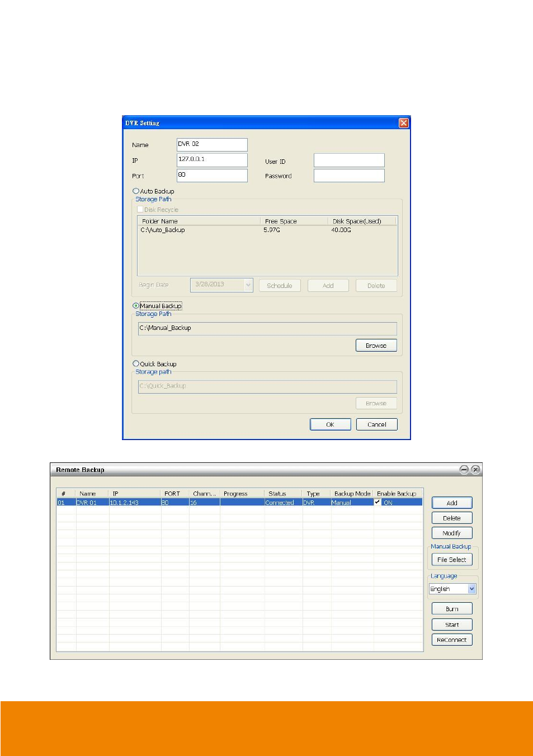Open File Select for manual backup
Viewport: 533px width, 756px height.
tap(452, 559)
